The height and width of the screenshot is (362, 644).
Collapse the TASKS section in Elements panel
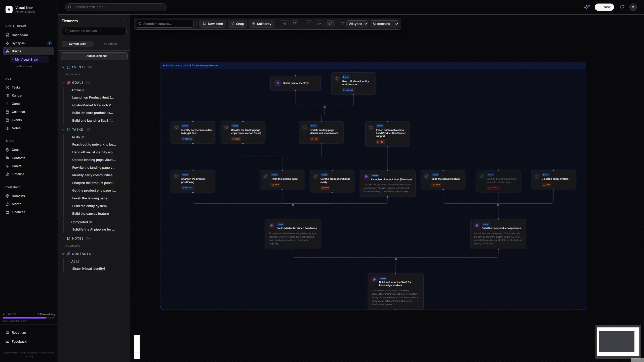pyautogui.click(x=63, y=129)
